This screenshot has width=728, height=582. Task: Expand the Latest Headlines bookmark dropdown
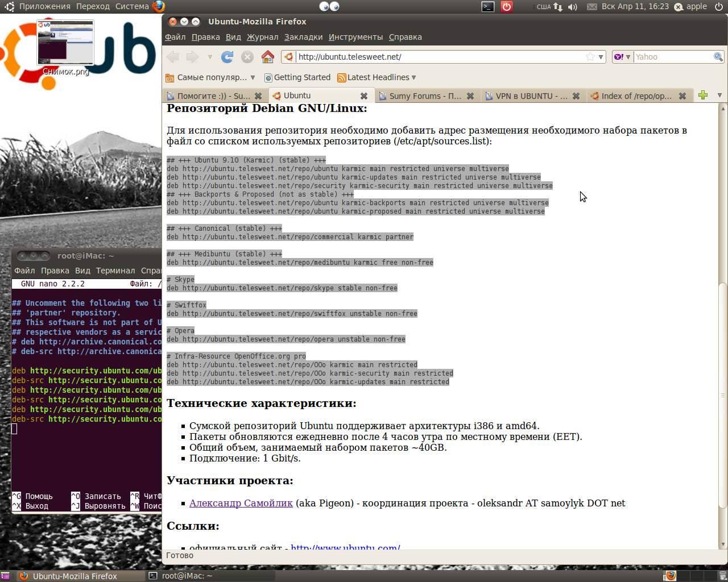413,77
